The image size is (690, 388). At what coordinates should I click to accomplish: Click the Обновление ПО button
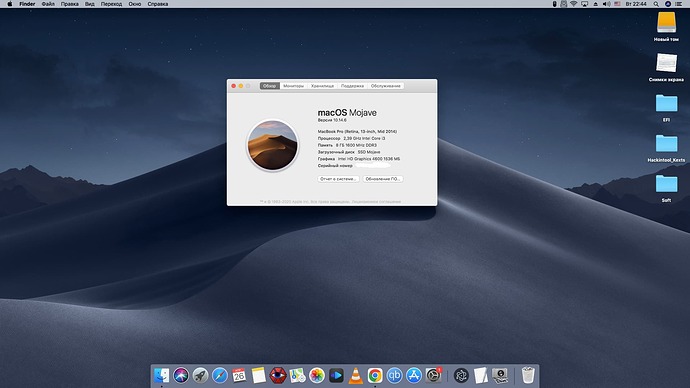coord(383,179)
